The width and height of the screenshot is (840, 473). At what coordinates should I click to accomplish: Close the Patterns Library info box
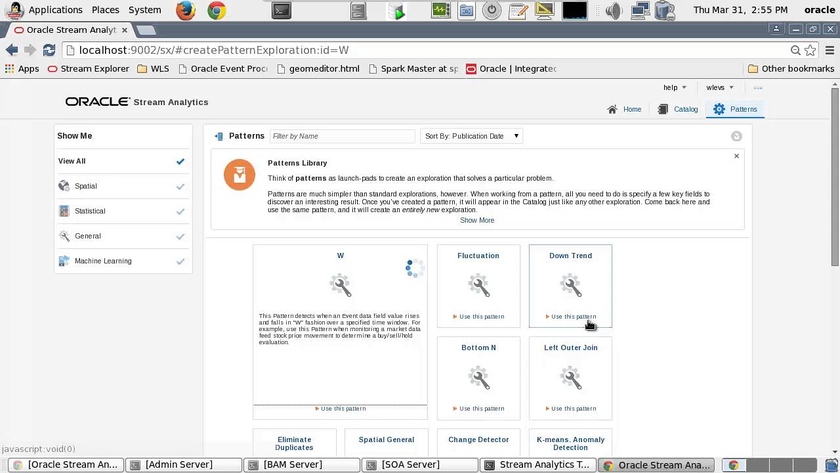[737, 156]
